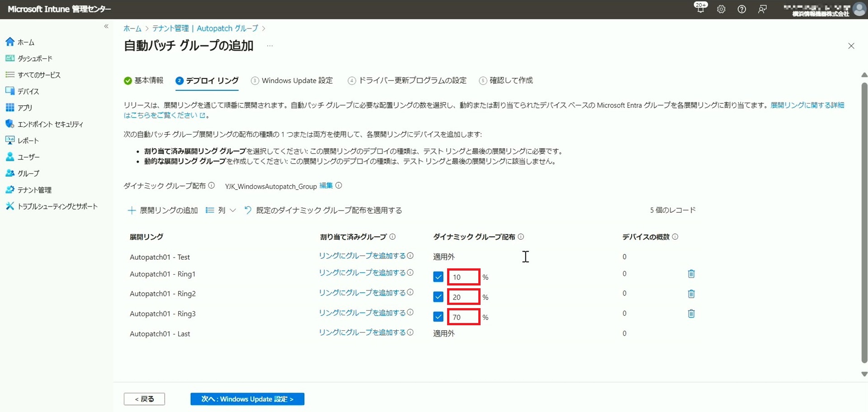The image size is (868, 412).
Task: Go to the 確認して作成 step tab
Action: point(506,80)
